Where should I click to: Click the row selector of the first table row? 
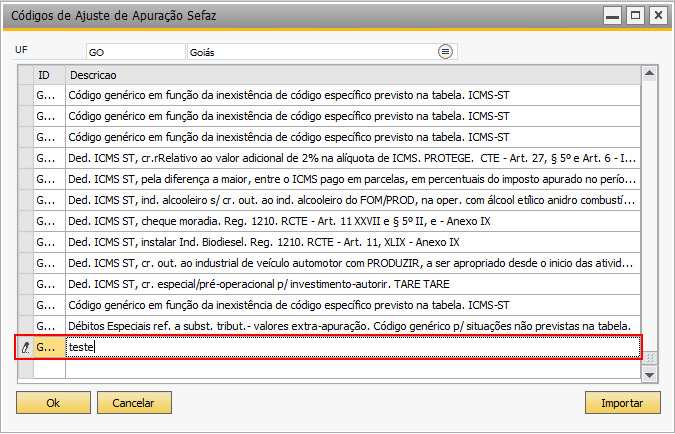pos(26,95)
